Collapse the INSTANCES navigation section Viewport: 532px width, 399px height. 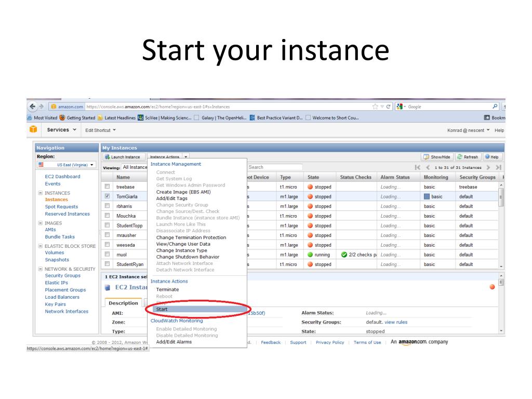tap(41, 193)
